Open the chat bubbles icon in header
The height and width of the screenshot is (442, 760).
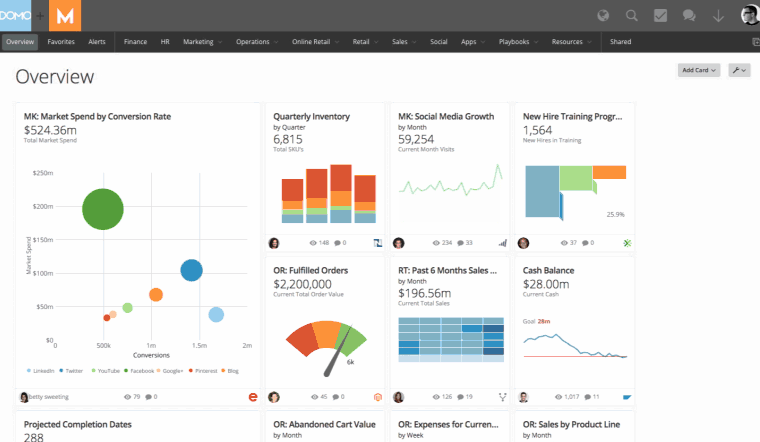(x=689, y=15)
